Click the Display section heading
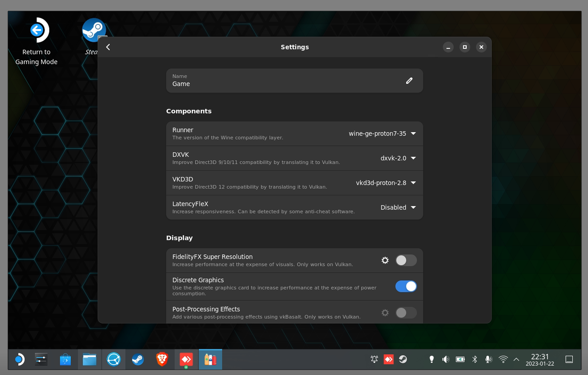The width and height of the screenshot is (588, 375). (x=179, y=238)
